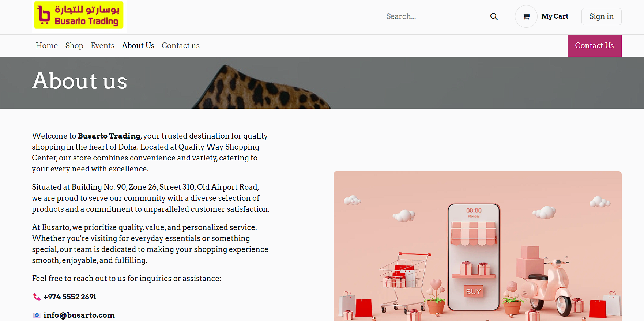Click the bold Busarto Trading text
Viewport: 644px width, 321px height.
(109, 136)
